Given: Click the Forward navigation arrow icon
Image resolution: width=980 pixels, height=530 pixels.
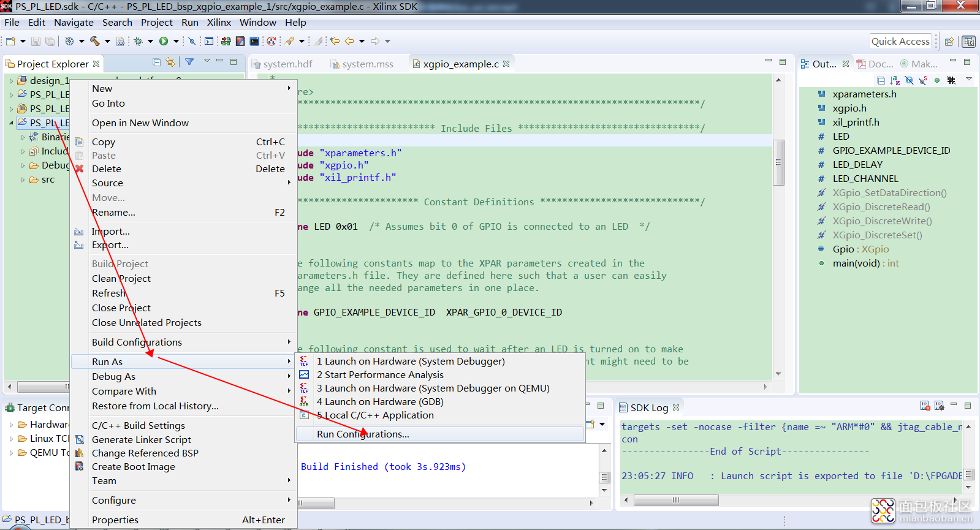Looking at the screenshot, I should [x=375, y=41].
